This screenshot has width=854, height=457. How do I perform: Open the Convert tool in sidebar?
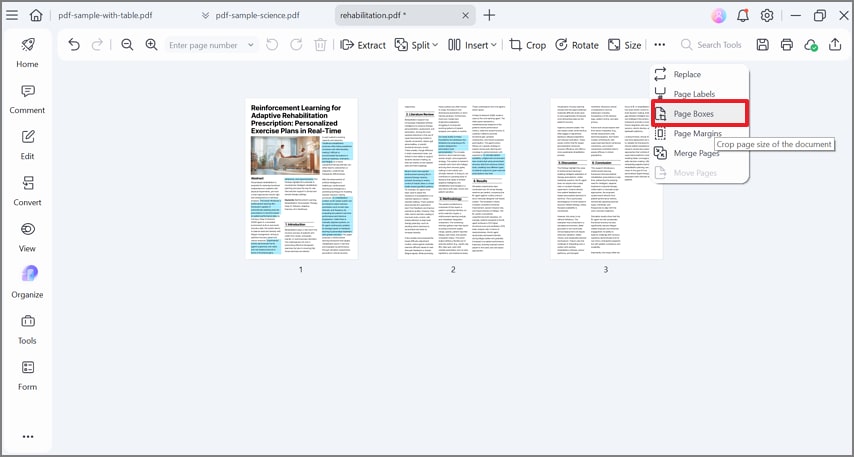[x=27, y=191]
